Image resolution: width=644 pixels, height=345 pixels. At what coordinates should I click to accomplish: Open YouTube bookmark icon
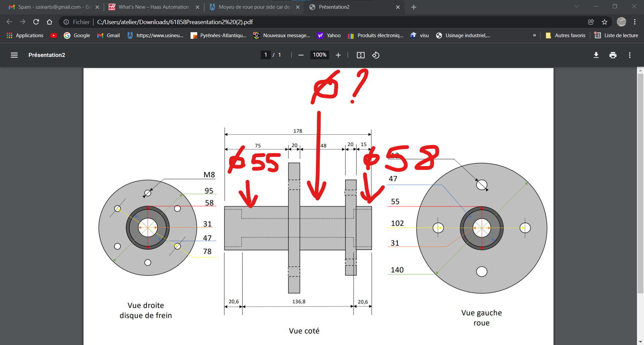pyautogui.click(x=54, y=36)
